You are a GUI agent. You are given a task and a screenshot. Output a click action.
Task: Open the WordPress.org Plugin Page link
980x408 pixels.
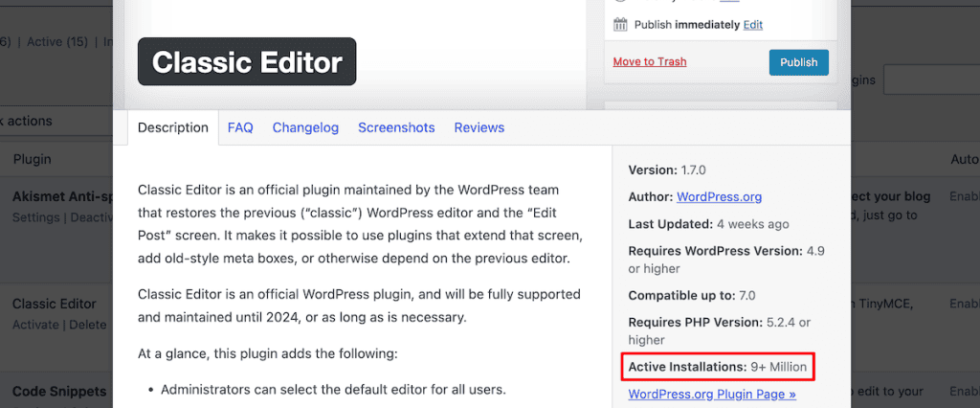[x=712, y=395]
